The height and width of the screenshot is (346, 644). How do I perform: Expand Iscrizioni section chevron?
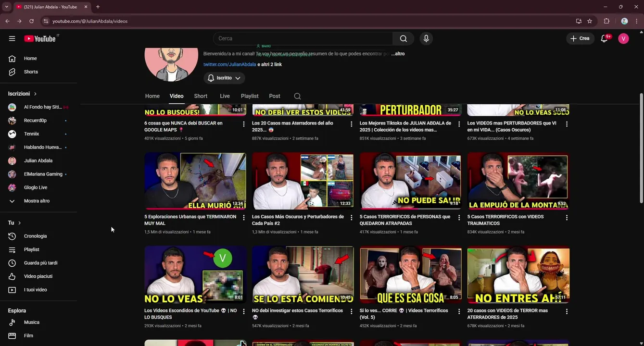coord(35,94)
